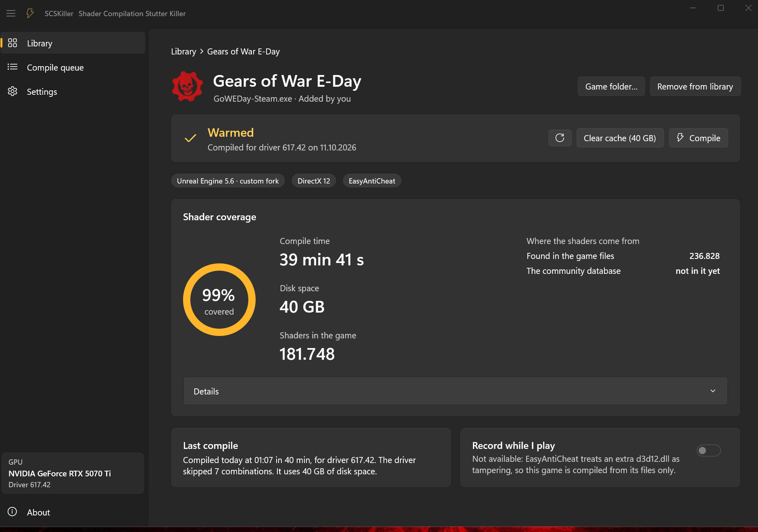This screenshot has width=758, height=532.
Task: Go back to Library in breadcrumb
Action: 183,52
